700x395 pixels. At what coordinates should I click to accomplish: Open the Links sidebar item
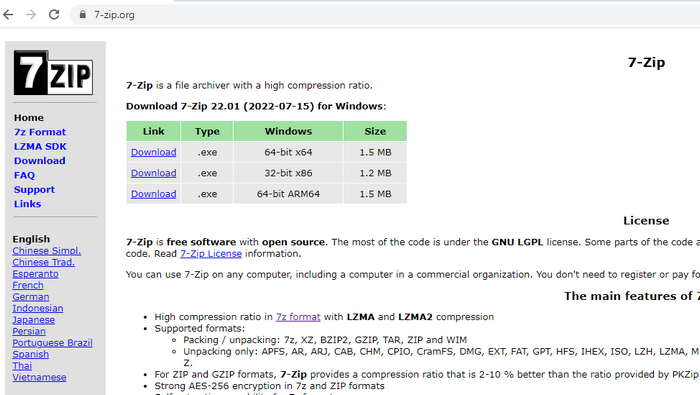(x=27, y=204)
